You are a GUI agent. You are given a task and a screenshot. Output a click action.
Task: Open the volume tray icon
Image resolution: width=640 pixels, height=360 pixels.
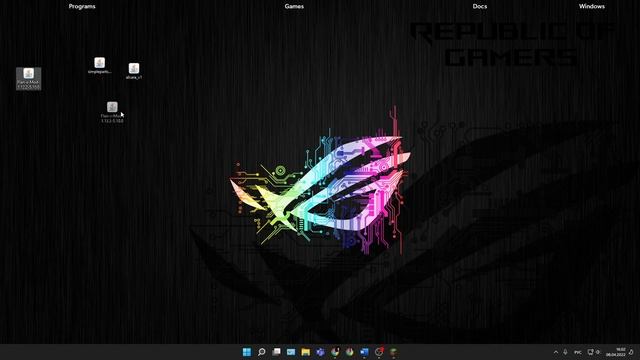(598, 352)
